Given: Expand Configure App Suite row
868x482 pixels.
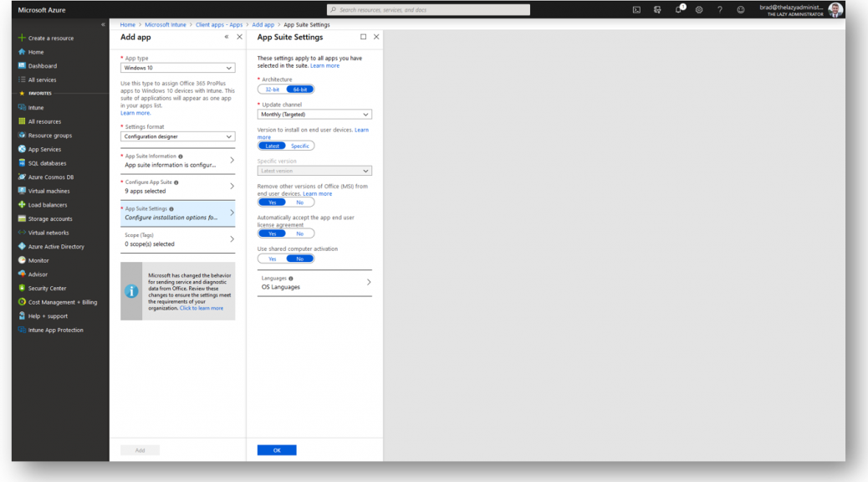Looking at the screenshot, I should (x=177, y=187).
